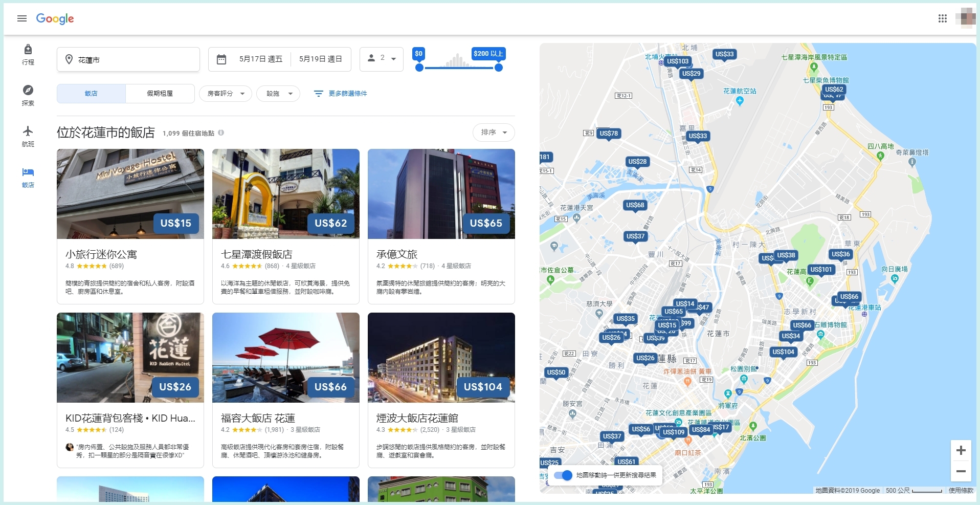Click the US$36 map price pin
Screen dimensions: 980x505
pyautogui.click(x=840, y=254)
